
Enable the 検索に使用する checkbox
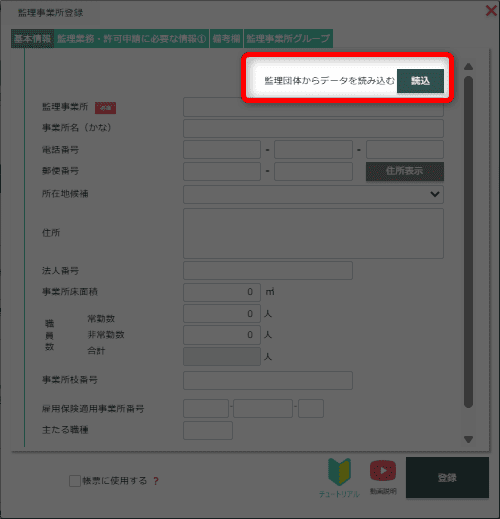pyautogui.click(x=75, y=481)
